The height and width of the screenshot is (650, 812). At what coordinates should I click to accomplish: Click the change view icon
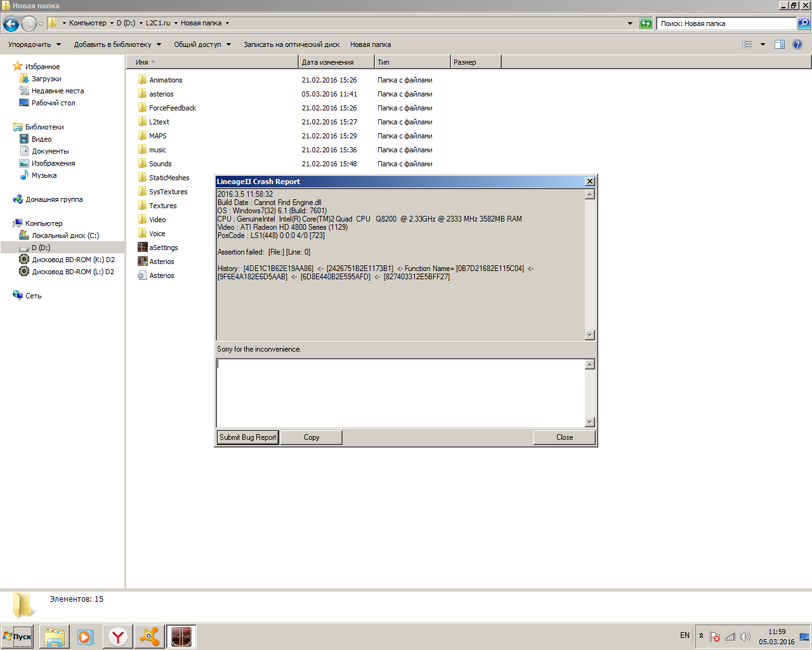tap(747, 44)
